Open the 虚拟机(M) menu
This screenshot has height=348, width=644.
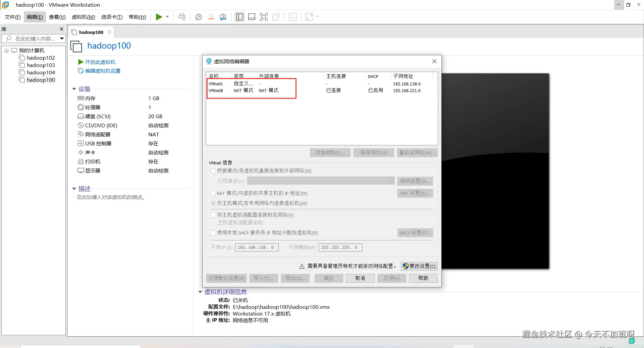pyautogui.click(x=83, y=17)
